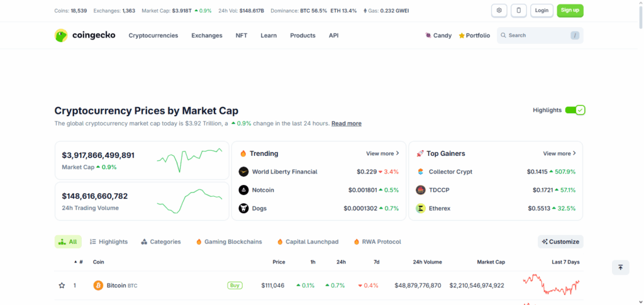Click the Etherex top gainer name
644x305 pixels.
[x=440, y=208]
